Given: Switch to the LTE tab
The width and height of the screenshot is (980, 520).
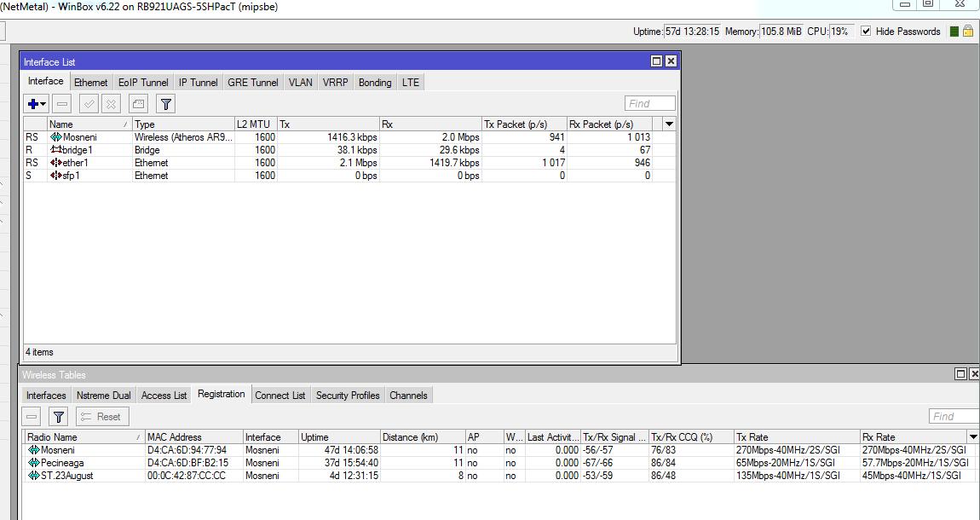Looking at the screenshot, I should click(410, 83).
